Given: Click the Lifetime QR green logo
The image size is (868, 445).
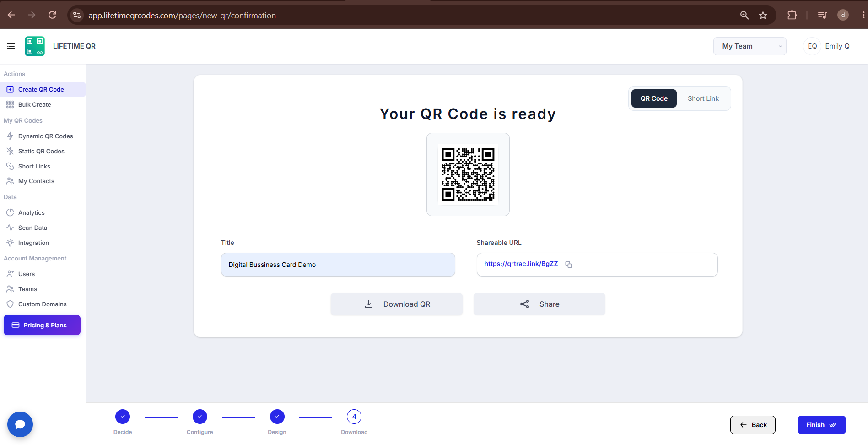Looking at the screenshot, I should [x=35, y=46].
